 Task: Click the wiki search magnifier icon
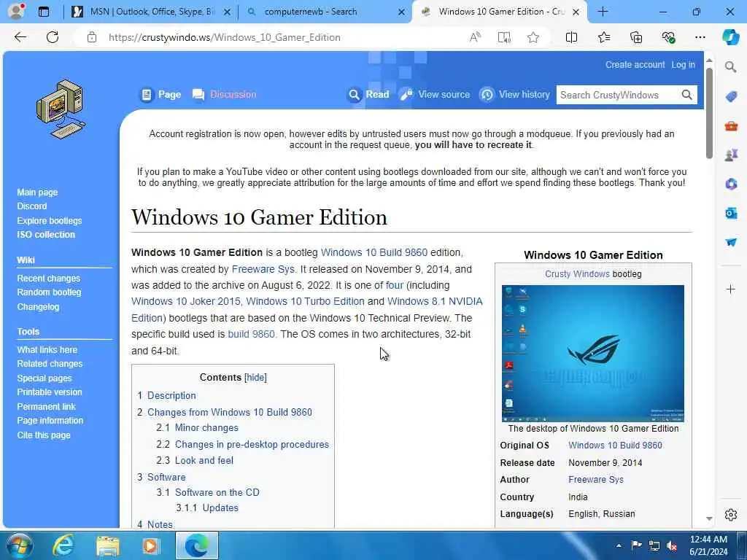[686, 95]
